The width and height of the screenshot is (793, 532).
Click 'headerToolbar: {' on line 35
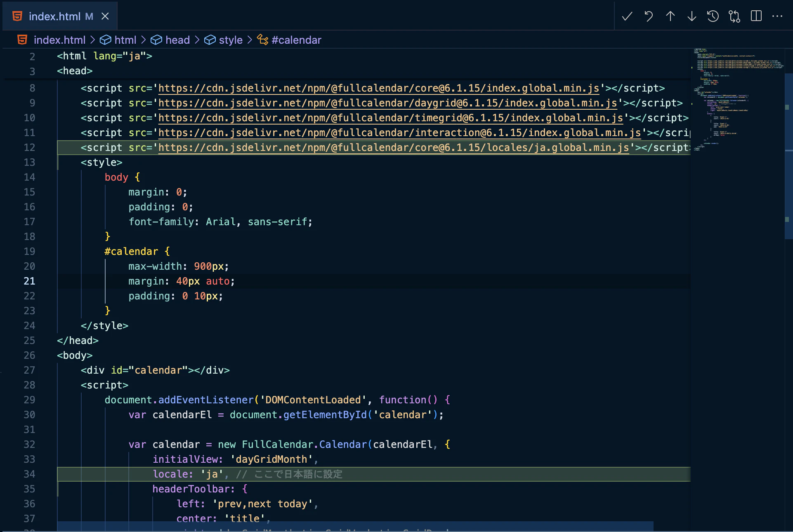pos(200,489)
